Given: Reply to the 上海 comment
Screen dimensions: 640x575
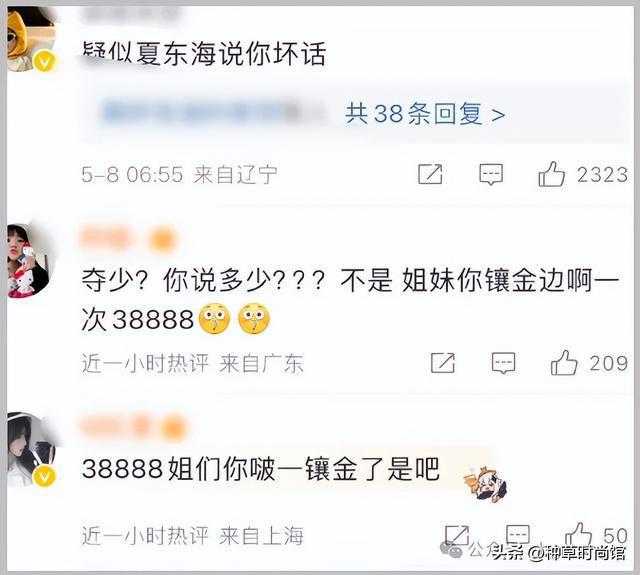Looking at the screenshot, I should tap(518, 535).
